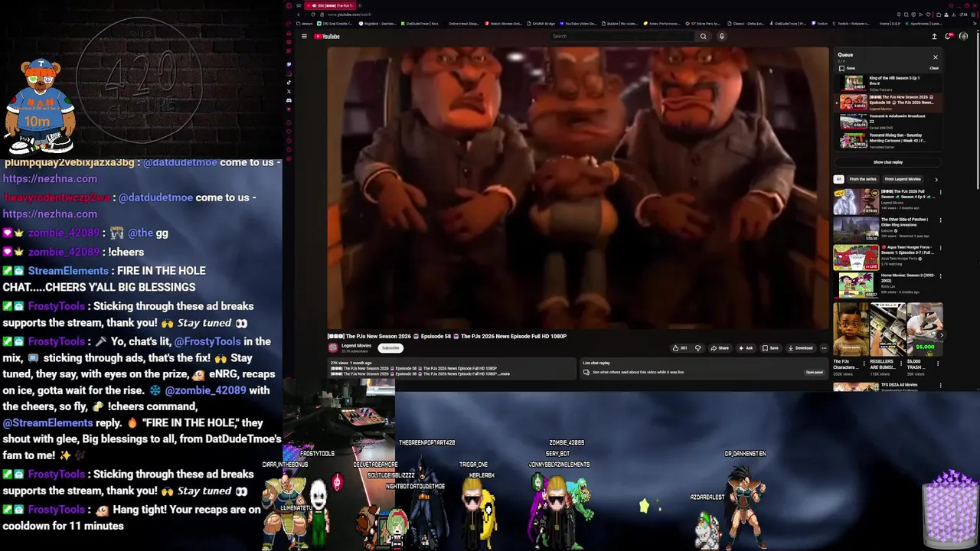Open options for The PJs Characters short

[x=864, y=363]
